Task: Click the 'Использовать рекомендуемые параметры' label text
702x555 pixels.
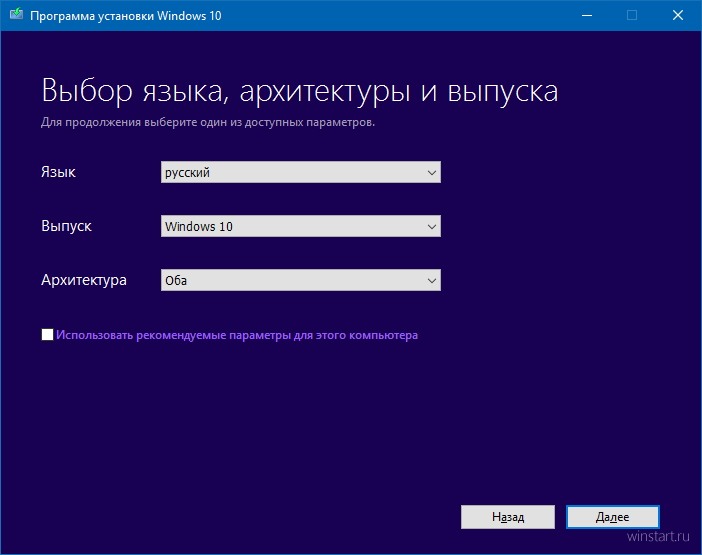Action: [x=237, y=336]
